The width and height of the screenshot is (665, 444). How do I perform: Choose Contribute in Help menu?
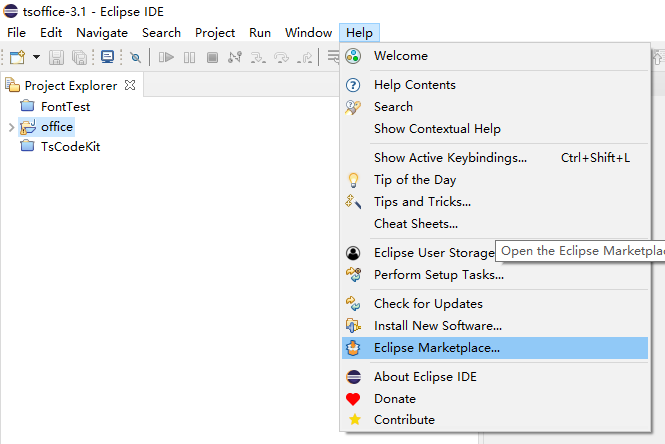click(x=495, y=420)
